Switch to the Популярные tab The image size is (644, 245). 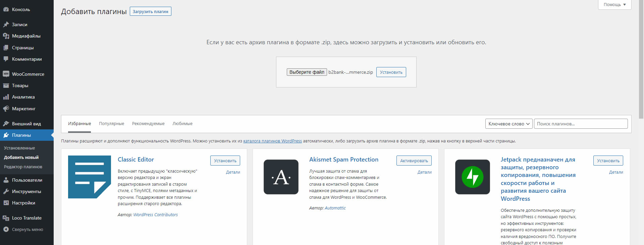coord(111,124)
